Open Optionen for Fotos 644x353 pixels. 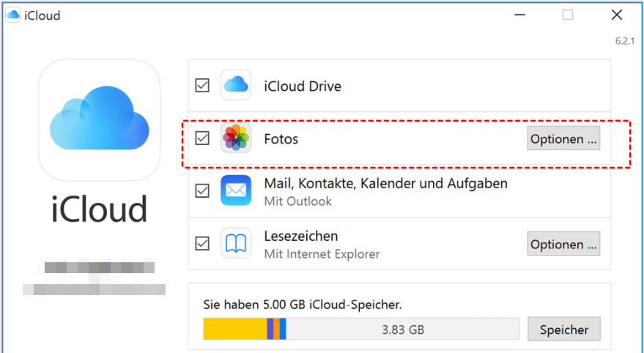tap(563, 138)
